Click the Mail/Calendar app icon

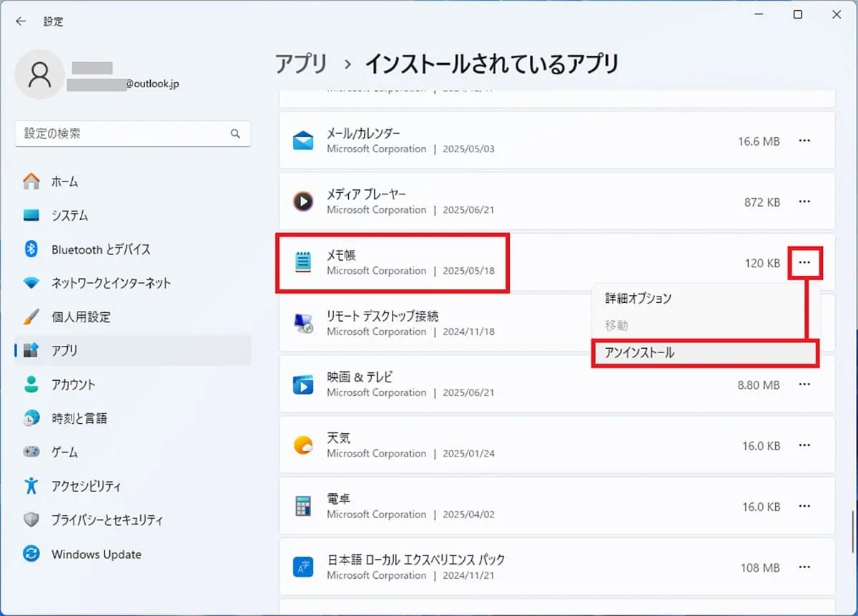pos(303,140)
